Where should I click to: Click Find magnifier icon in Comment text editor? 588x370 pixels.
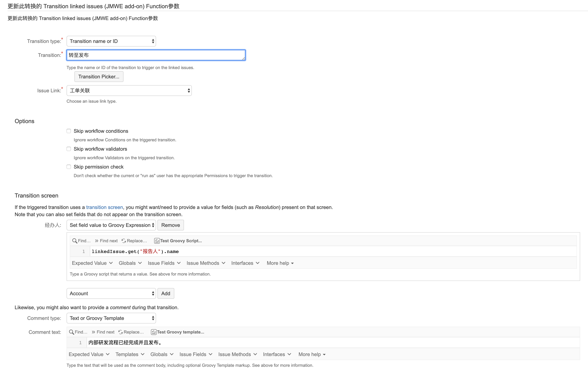(72, 332)
